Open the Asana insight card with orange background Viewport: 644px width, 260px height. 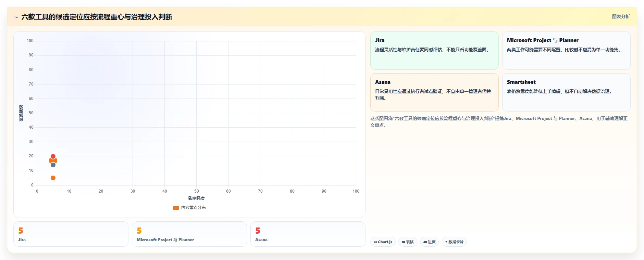(434, 92)
